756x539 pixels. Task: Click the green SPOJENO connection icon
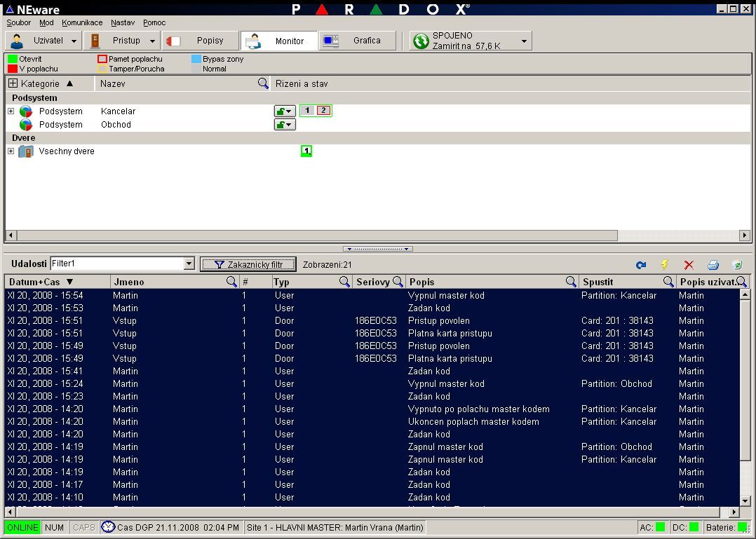tap(421, 41)
